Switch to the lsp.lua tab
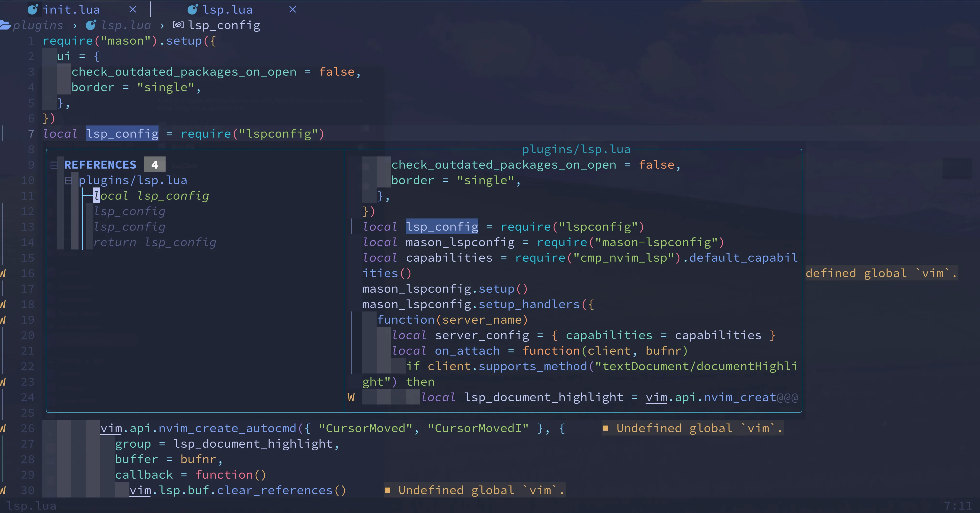Image resolution: width=980 pixels, height=513 pixels. coord(227,9)
